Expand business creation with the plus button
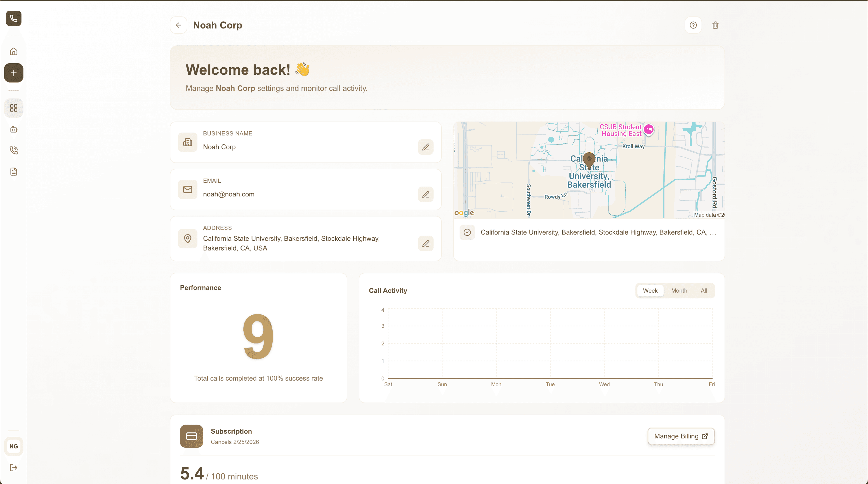Viewport: 868px width, 484px height. 14,73
